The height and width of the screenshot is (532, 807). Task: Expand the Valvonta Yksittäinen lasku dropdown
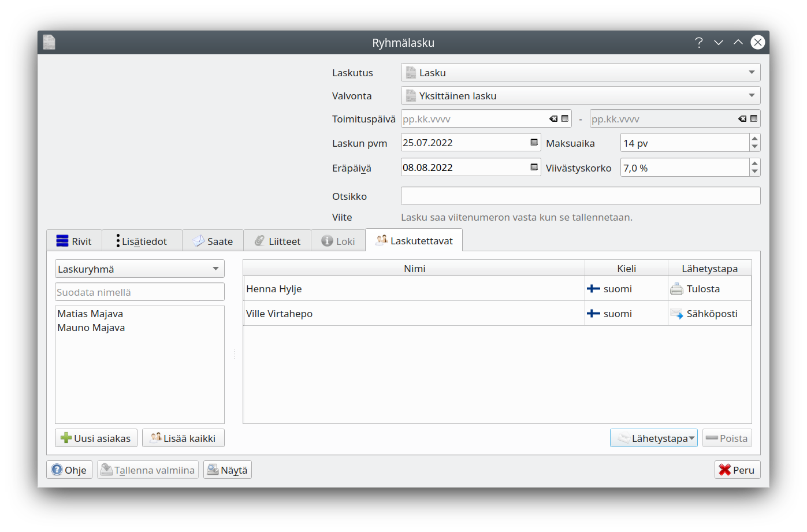(x=581, y=96)
